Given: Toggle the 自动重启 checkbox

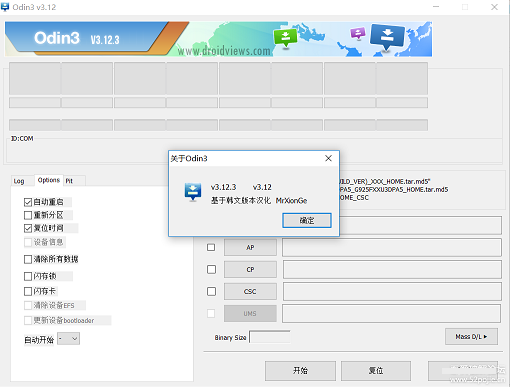Looking at the screenshot, I should point(28,202).
